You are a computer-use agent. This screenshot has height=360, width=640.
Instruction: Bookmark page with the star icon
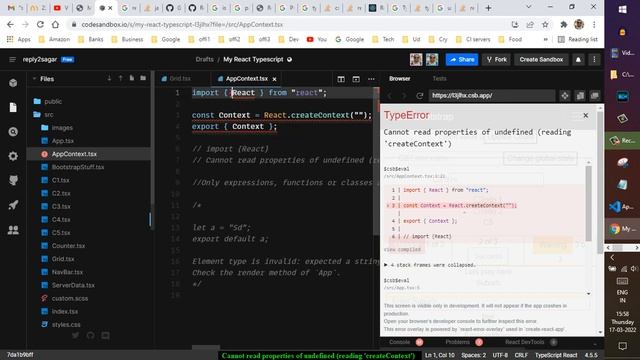point(545,24)
